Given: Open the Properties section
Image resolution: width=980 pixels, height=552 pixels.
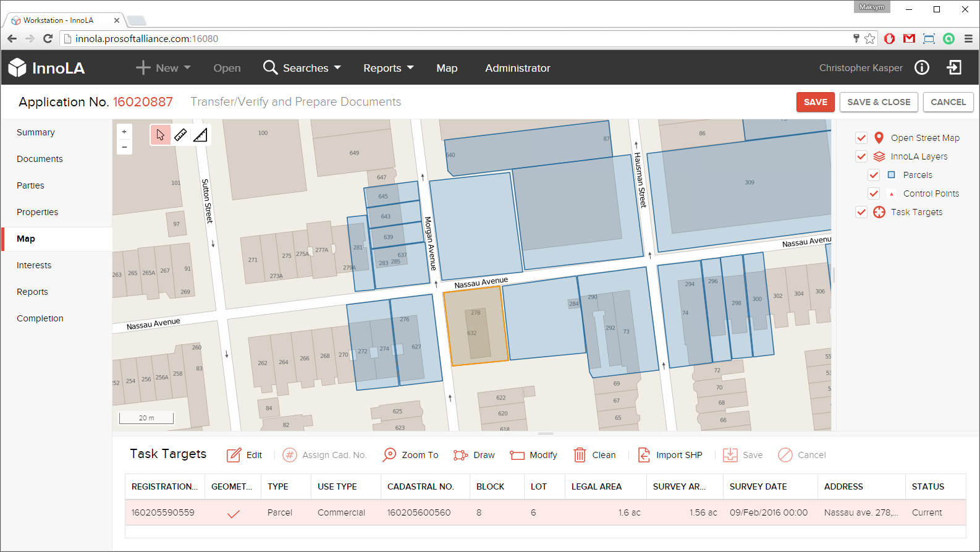Looking at the screenshot, I should 37,212.
